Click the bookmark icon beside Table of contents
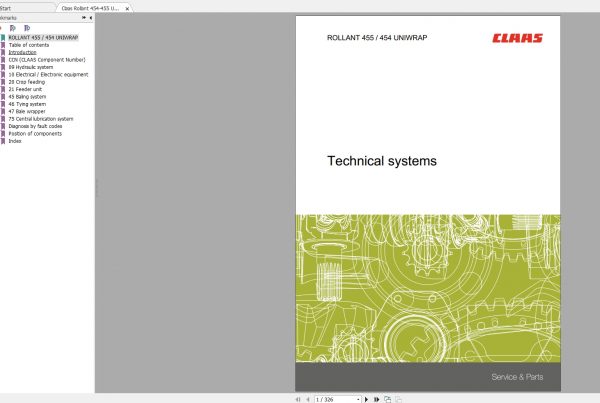Image resolution: width=600 pixels, height=403 pixels. (3, 45)
